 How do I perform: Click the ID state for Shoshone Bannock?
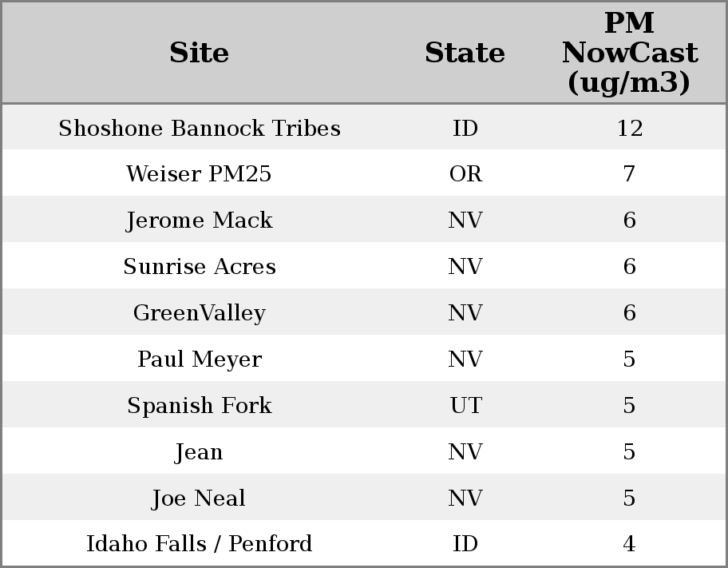click(x=465, y=128)
